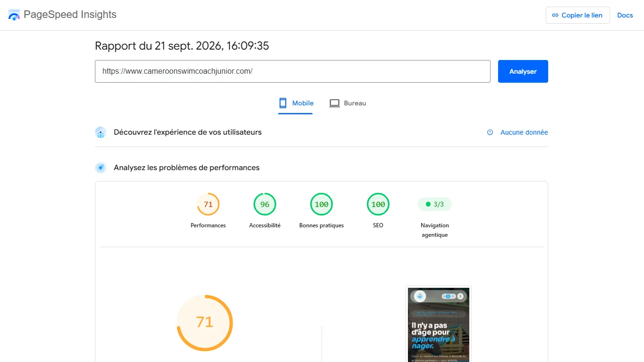
Task: Switch to the Mobile tab
Action: click(296, 103)
